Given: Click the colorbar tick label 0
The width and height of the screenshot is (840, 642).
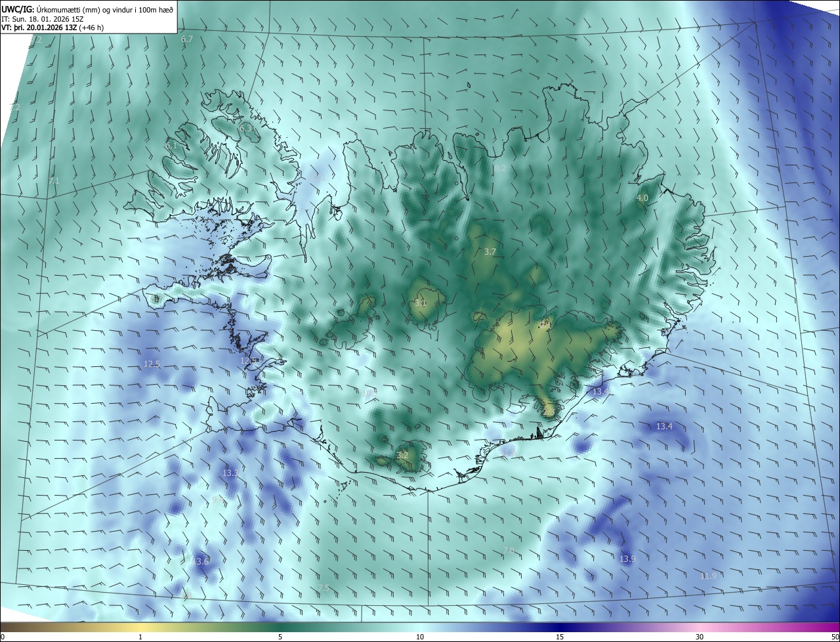Looking at the screenshot, I should coord(2,637).
